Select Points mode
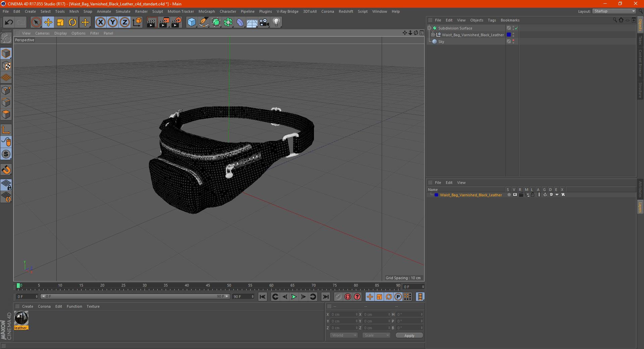 coord(6,90)
